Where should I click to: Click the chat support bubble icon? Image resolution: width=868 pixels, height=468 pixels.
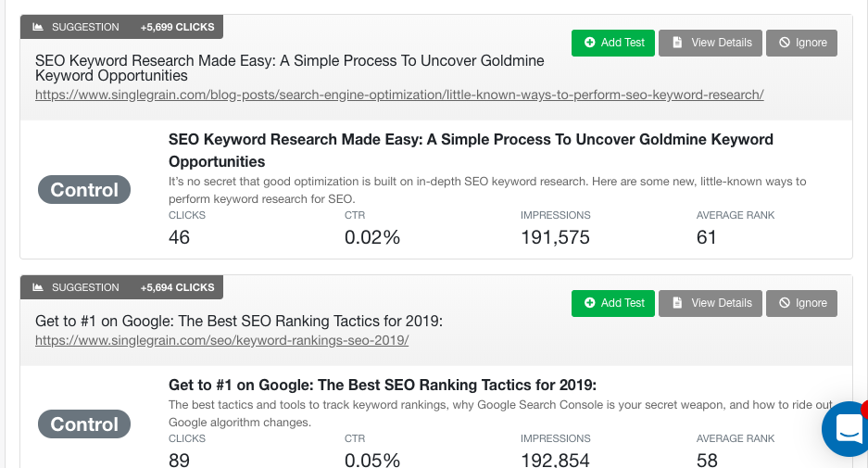[845, 428]
